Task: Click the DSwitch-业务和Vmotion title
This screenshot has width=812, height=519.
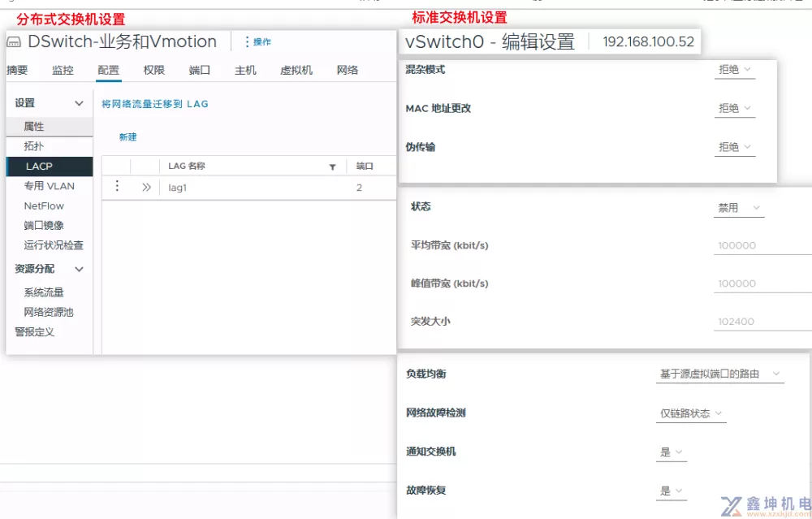Action: (x=123, y=41)
